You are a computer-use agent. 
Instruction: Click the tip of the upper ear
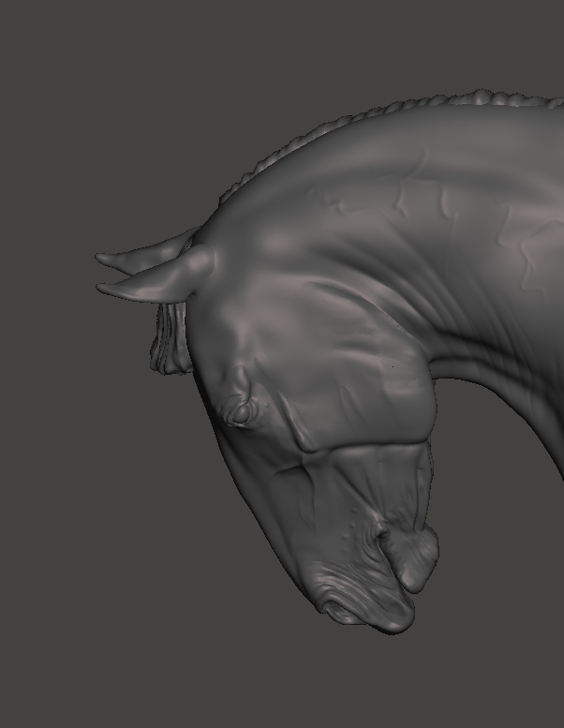point(101,258)
